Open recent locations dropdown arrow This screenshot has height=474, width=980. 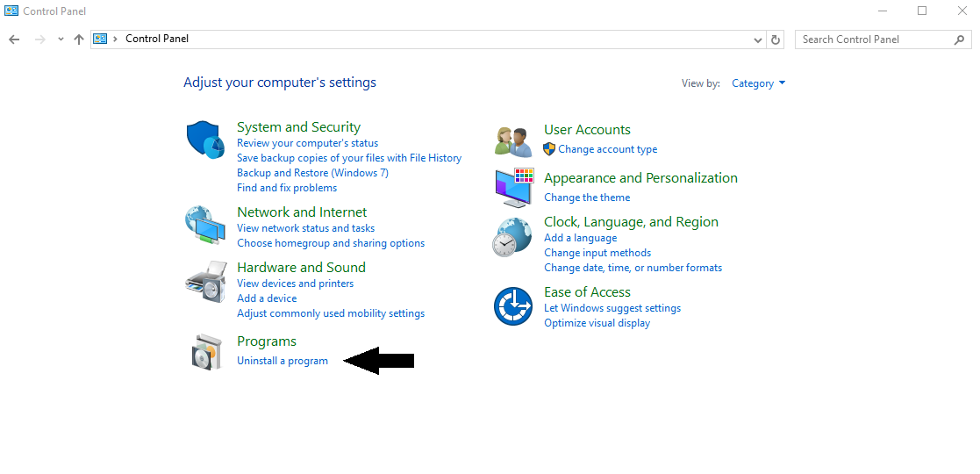coord(61,39)
